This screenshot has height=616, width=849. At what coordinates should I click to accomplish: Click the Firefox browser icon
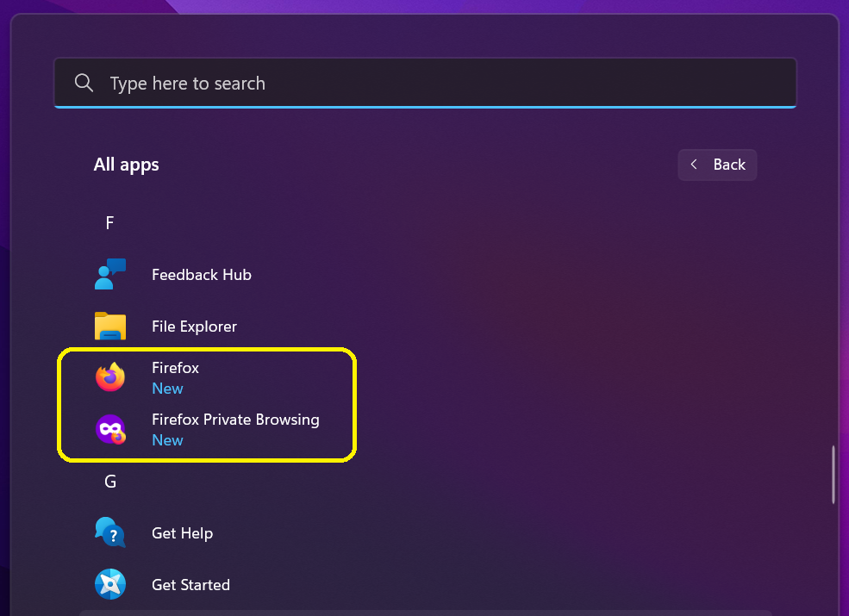point(110,377)
